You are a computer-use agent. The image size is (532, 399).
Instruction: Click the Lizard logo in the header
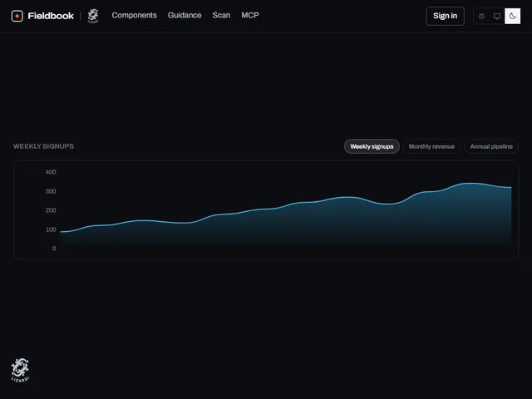93,16
